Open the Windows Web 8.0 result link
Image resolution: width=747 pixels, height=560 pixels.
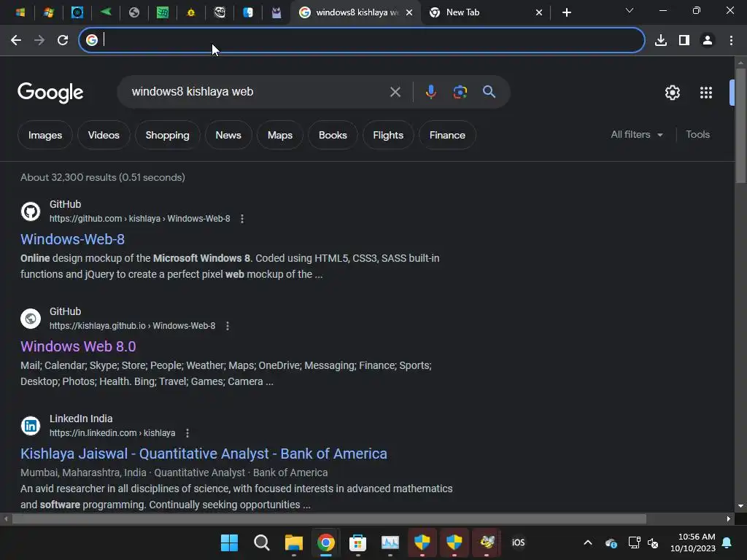pyautogui.click(x=78, y=346)
